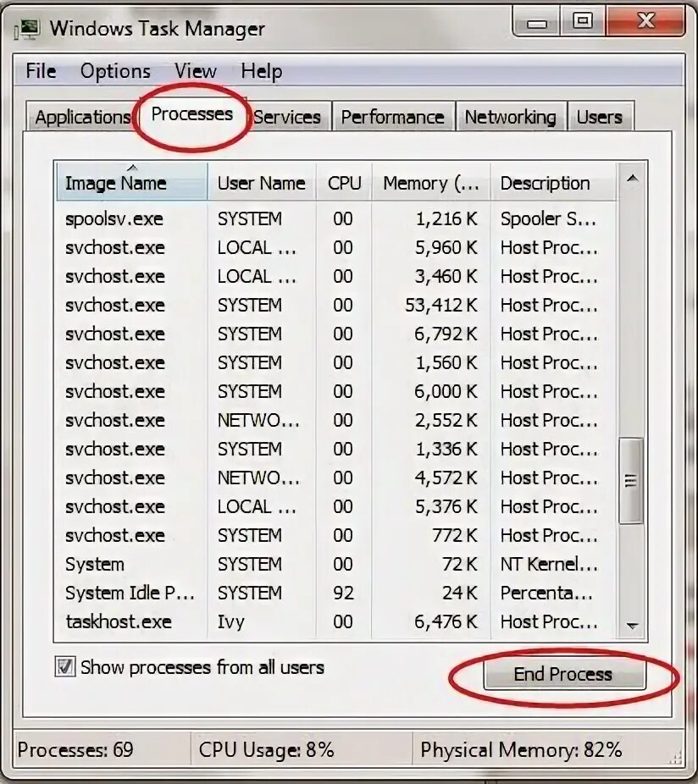698x784 pixels.
Task: Click the Task Manager title bar icon
Action: pos(28,29)
